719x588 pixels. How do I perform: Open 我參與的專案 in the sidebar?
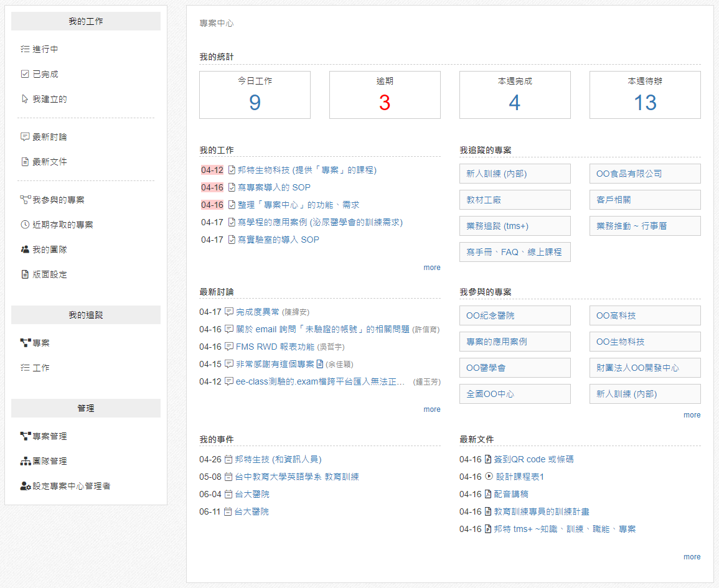coord(58,200)
